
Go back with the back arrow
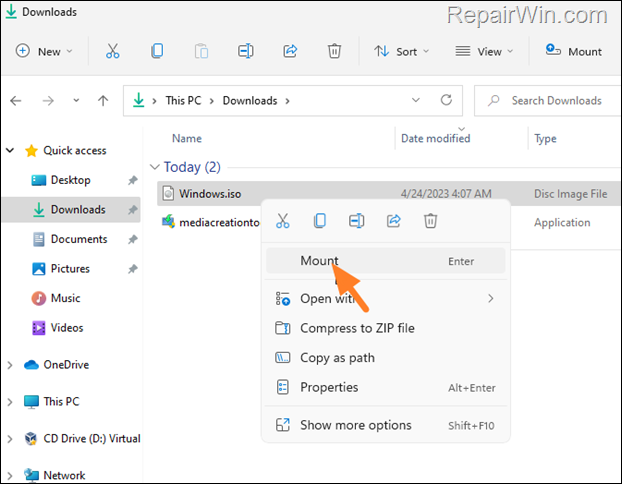(16, 101)
